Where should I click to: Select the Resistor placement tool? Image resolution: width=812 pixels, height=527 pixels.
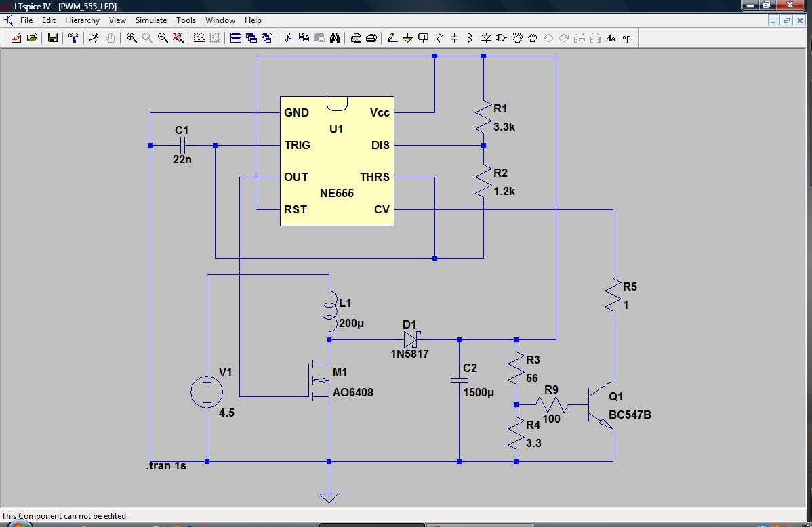439,38
